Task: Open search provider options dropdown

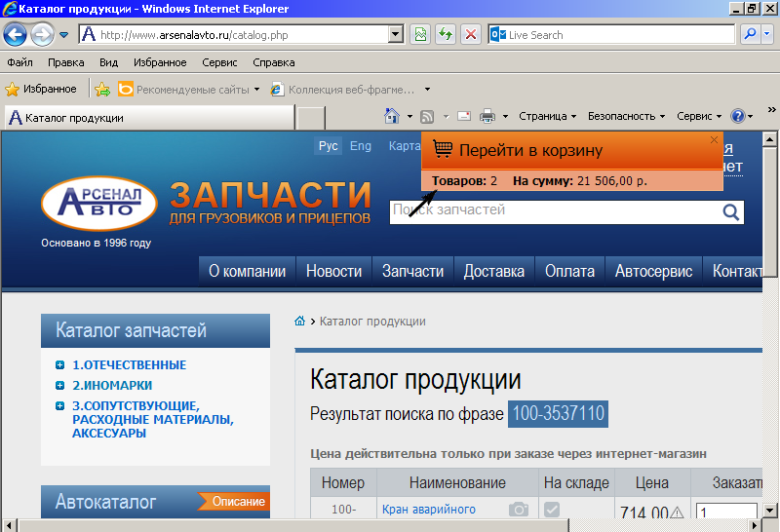Action: click(766, 34)
